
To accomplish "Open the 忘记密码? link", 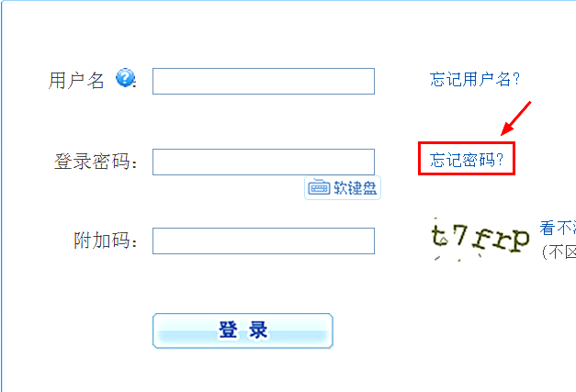I will tap(466, 160).
